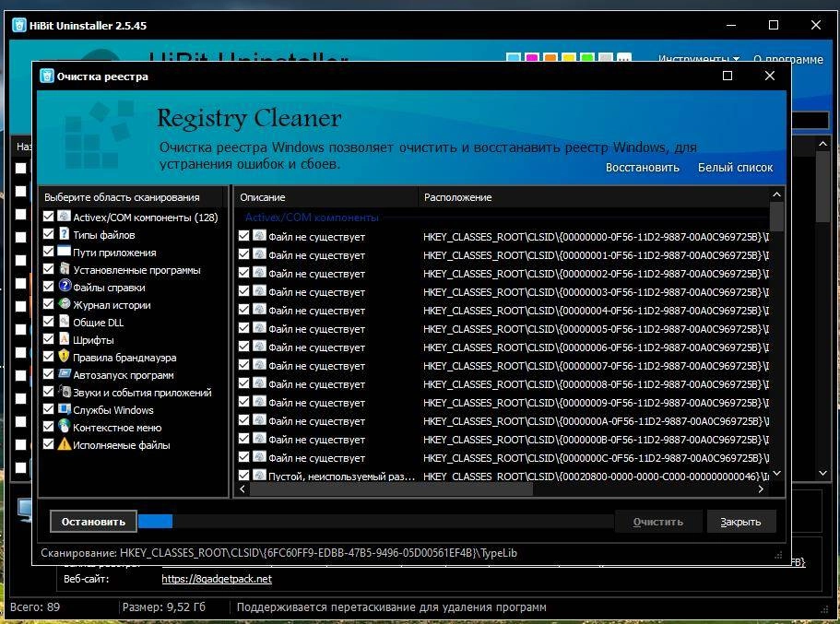
Task: Click the results list scroll-down arrow
Action: click(776, 474)
